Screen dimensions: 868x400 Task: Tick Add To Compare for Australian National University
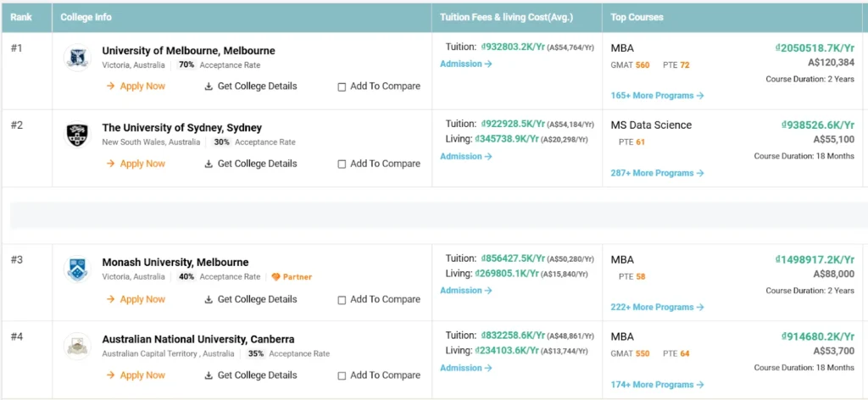pos(342,375)
